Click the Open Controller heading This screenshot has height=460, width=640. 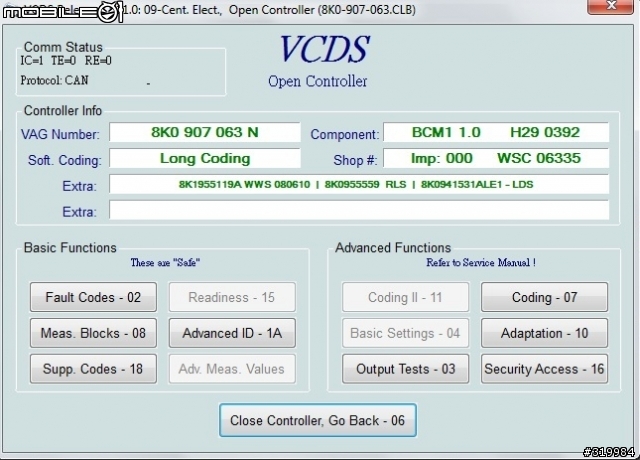318,81
